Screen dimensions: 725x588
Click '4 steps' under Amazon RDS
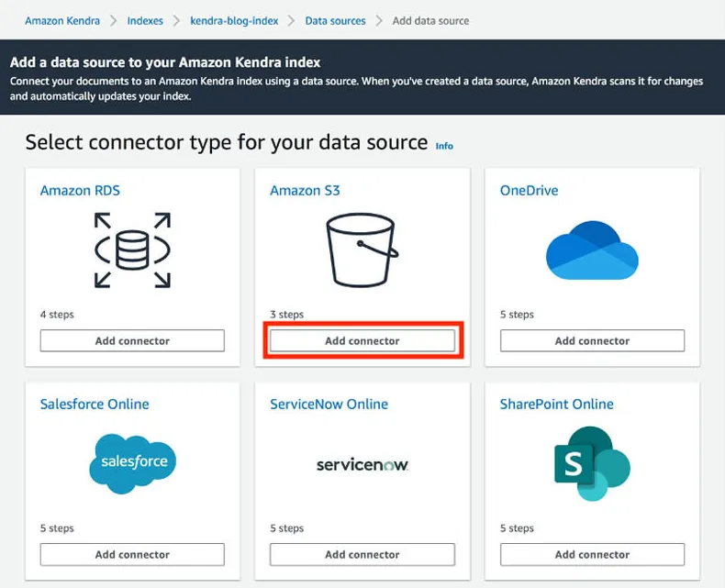pyautogui.click(x=57, y=315)
